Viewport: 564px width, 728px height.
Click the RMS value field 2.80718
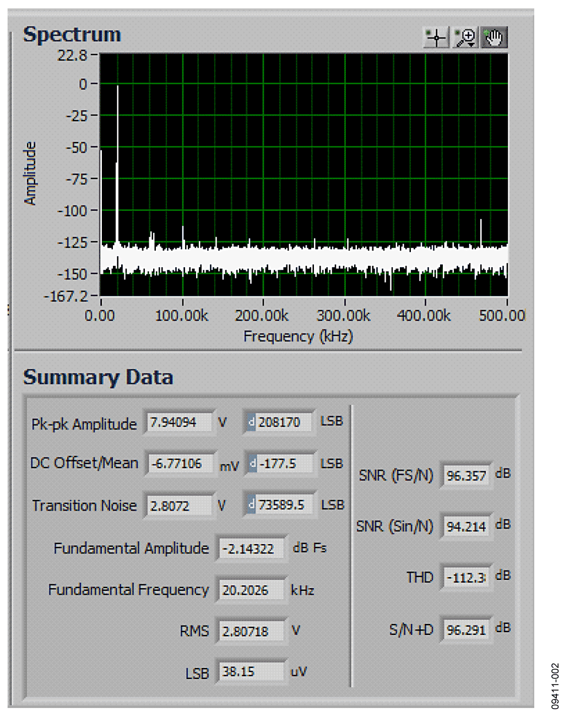coord(252,631)
